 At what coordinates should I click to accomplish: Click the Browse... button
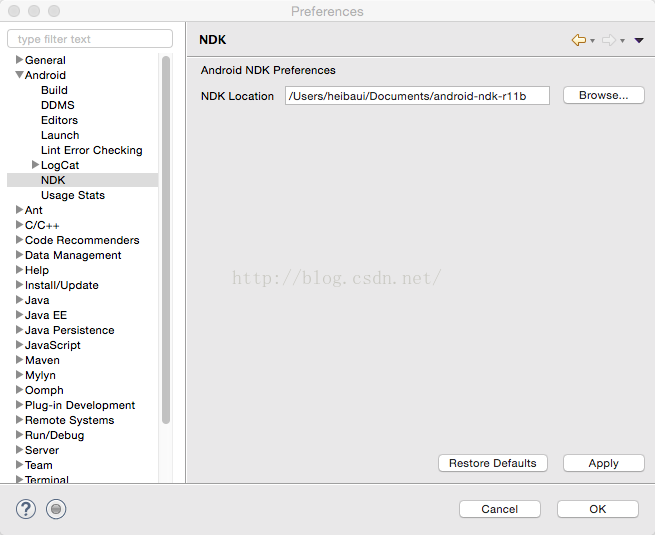604,95
